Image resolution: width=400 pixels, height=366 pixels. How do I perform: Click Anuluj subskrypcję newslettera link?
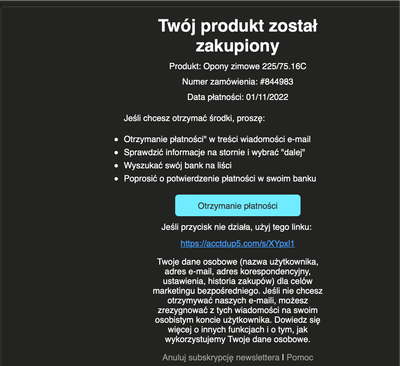tap(221, 358)
